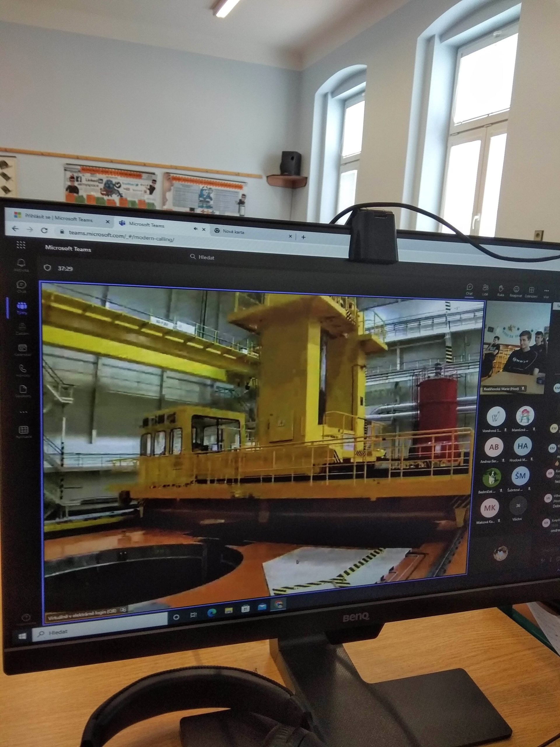Select the HA Hrudová participant
Image resolution: width=560 pixels, height=747 pixels.
pyautogui.click(x=523, y=446)
